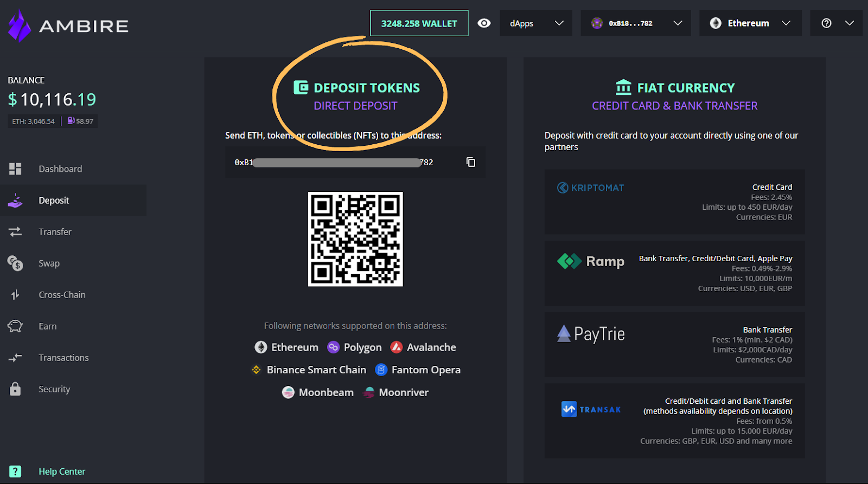The height and width of the screenshot is (484, 868).
Task: Click the Fantom Opera logo
Action: (381, 370)
